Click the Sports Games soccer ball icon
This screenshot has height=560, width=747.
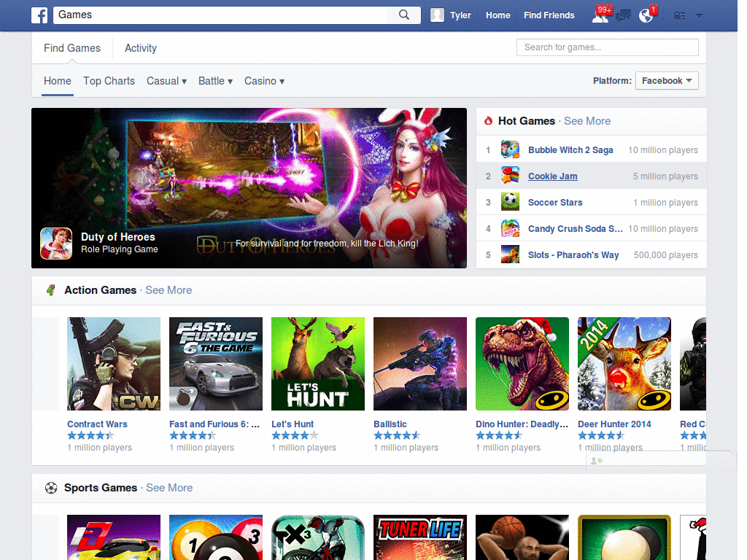coord(51,488)
